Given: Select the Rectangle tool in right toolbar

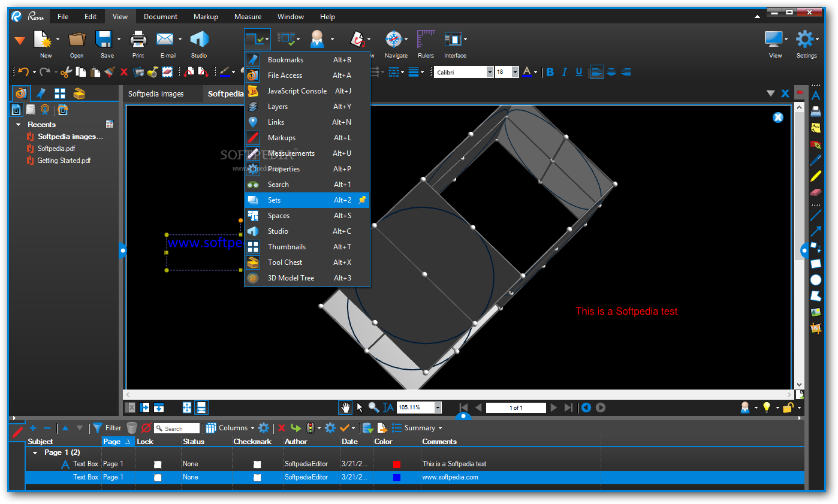Looking at the screenshot, I should click(x=816, y=264).
